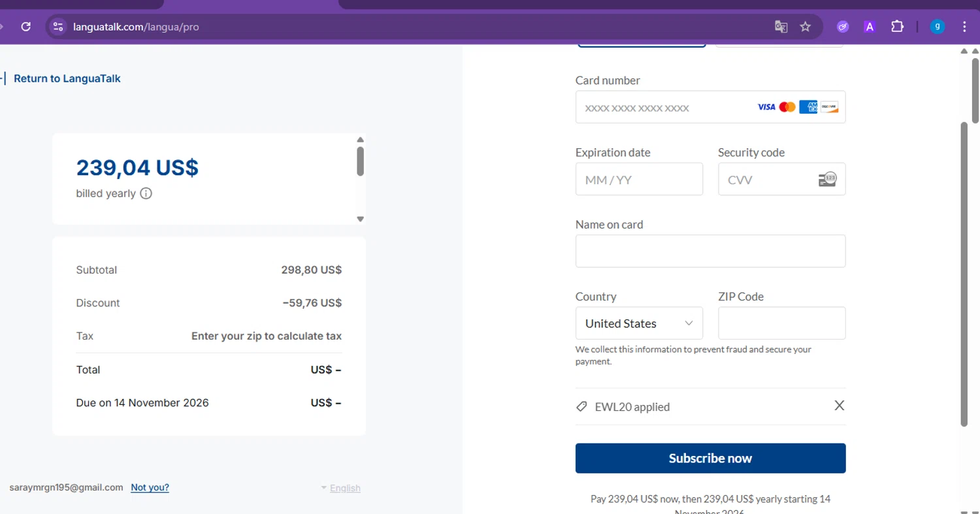Open the Country dropdown showing United States
Screen dimensions: 980x514
(x=639, y=323)
